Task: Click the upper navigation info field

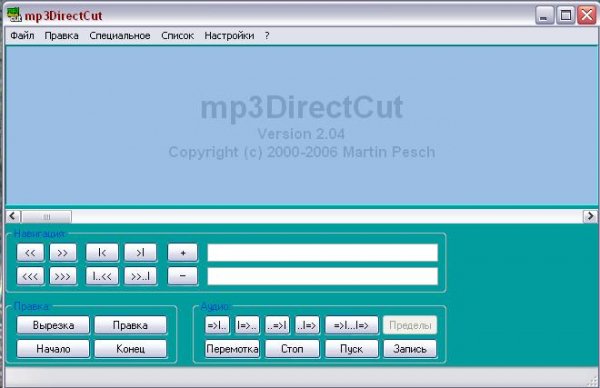Action: pos(323,253)
